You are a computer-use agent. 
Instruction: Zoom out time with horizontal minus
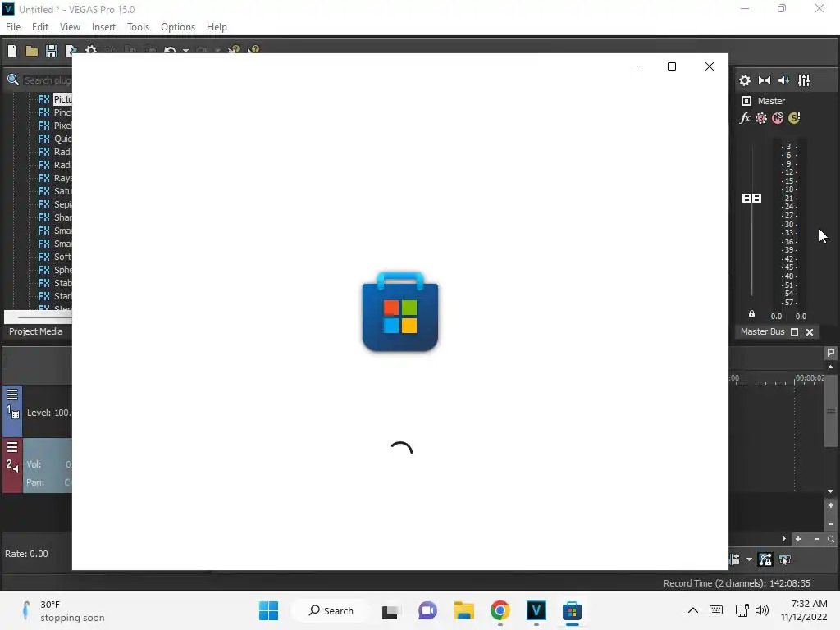click(x=816, y=539)
